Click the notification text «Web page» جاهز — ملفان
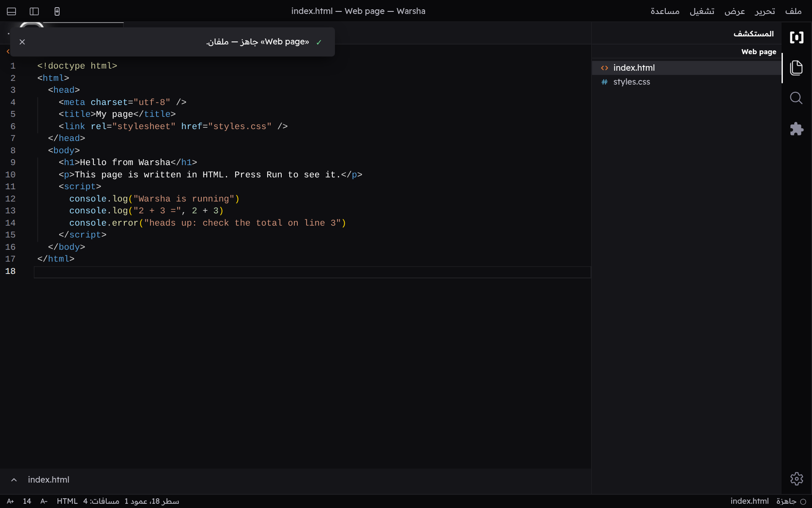 click(x=258, y=42)
